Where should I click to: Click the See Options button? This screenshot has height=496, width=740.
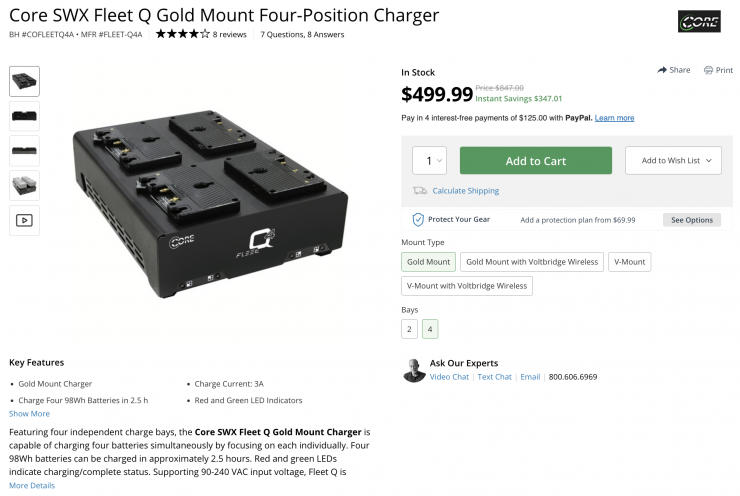[691, 220]
